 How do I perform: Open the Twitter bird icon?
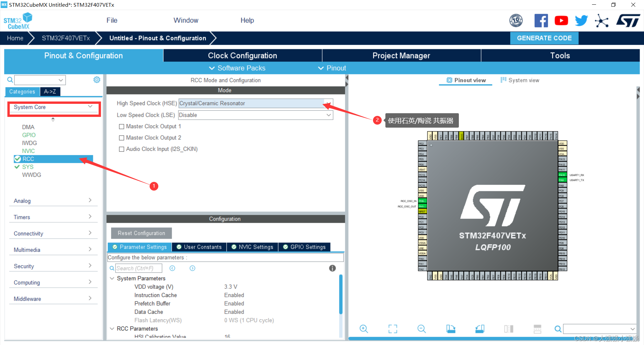click(x=581, y=21)
